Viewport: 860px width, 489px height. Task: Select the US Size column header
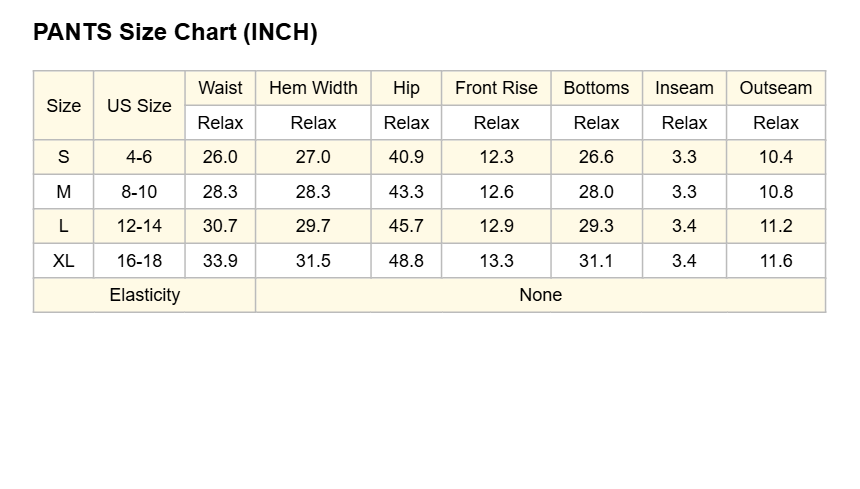(139, 105)
